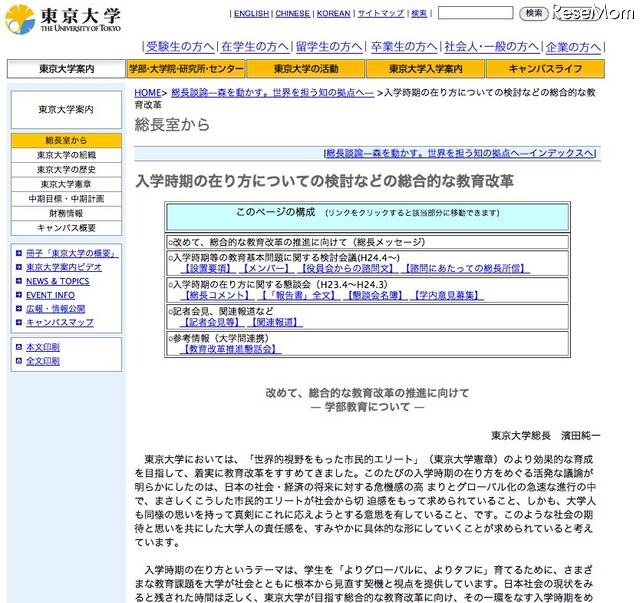
Task: Click the bullet icon beside EVENT INFO
Action: [19, 296]
